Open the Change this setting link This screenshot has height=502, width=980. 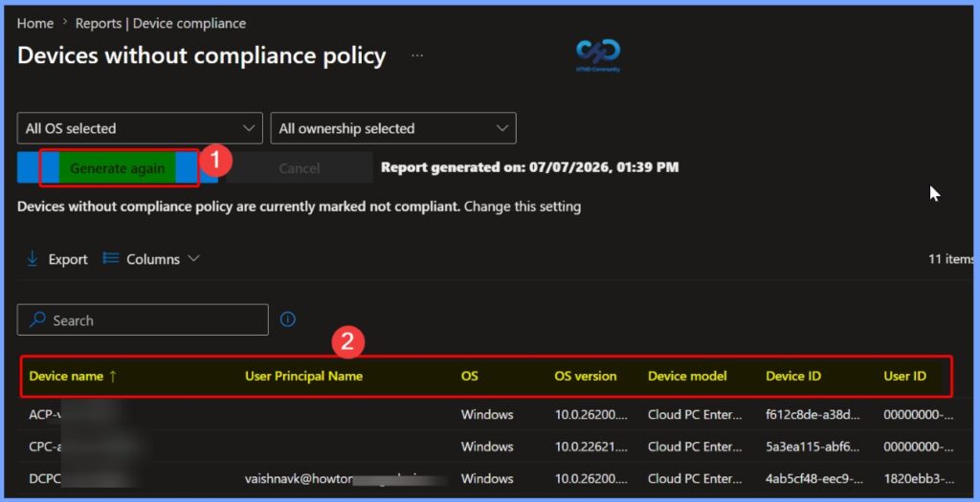tap(523, 206)
